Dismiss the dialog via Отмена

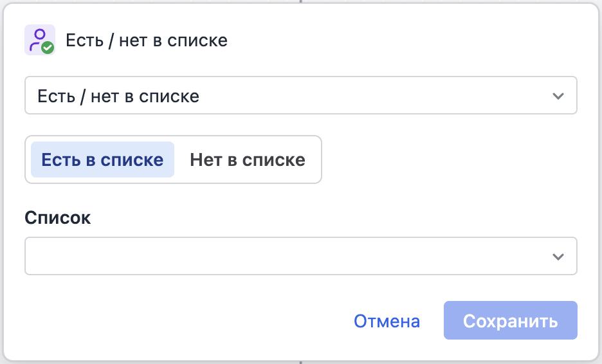coord(387,321)
